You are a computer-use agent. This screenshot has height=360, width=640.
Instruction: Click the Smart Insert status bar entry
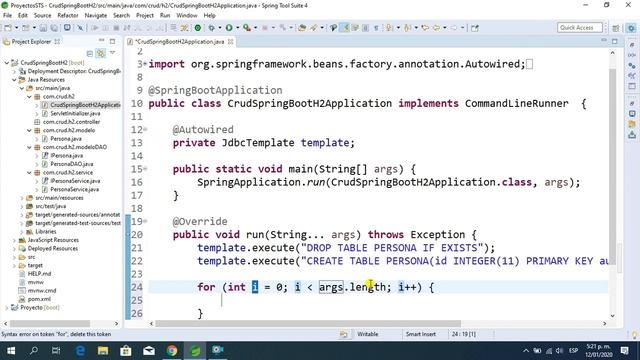(420, 334)
